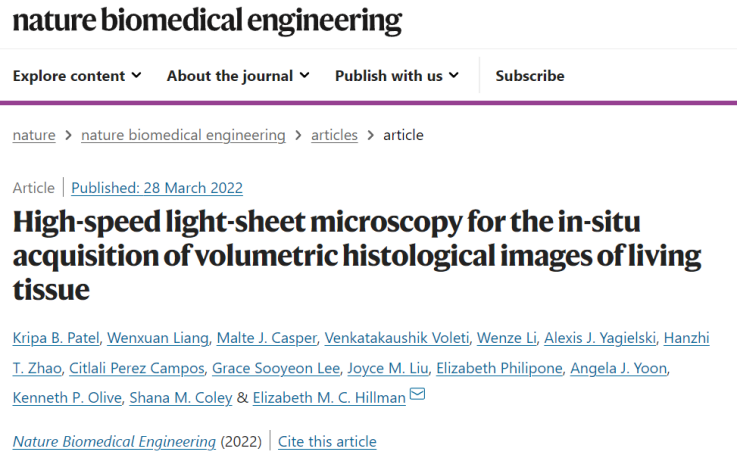Select author Wenxuan Liang
The width and height of the screenshot is (737, 459).
[158, 338]
